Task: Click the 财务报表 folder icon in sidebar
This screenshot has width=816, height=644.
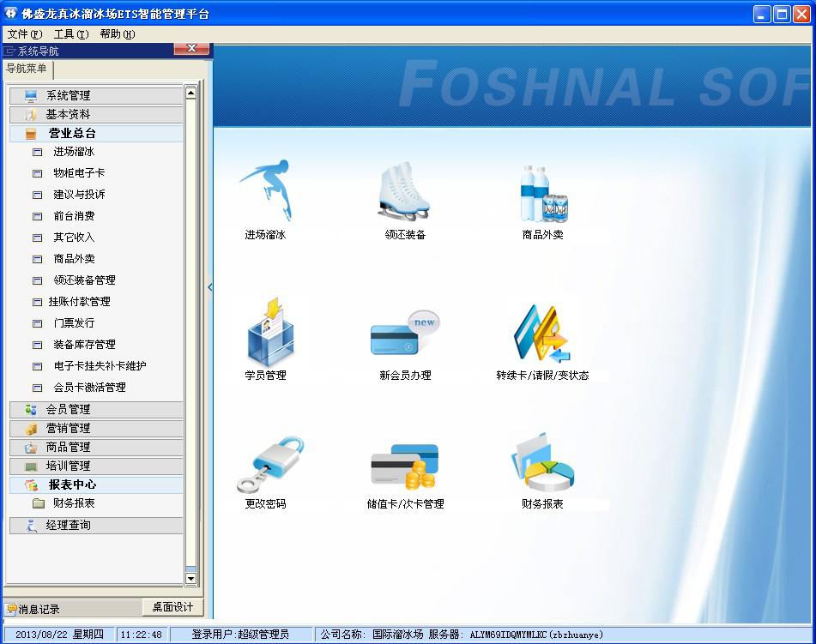Action: 38,503
